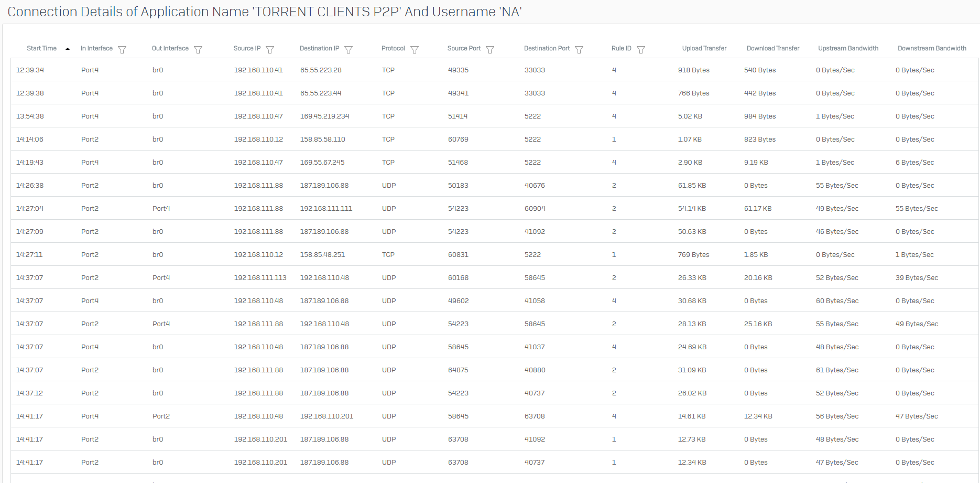Sort by In Interface column header

coord(96,48)
